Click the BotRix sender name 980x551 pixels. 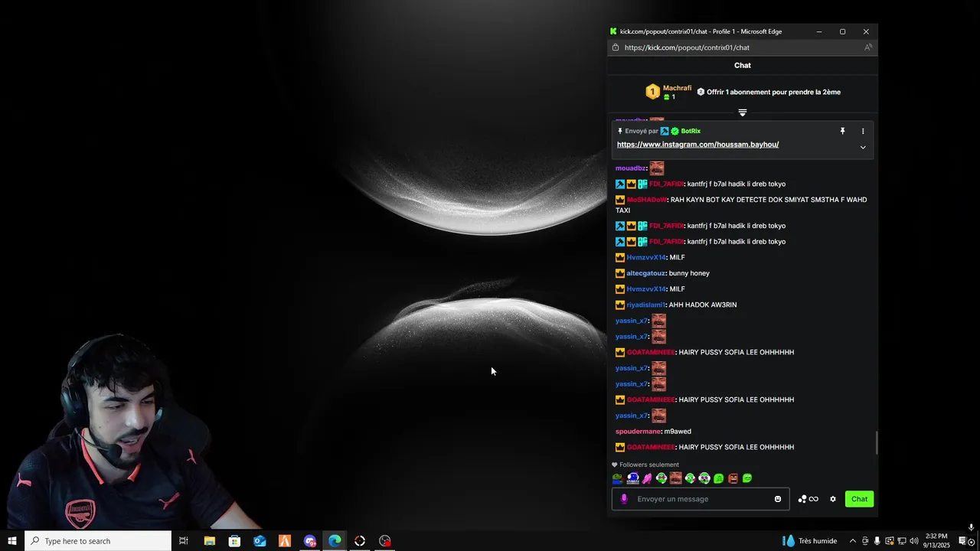(691, 131)
